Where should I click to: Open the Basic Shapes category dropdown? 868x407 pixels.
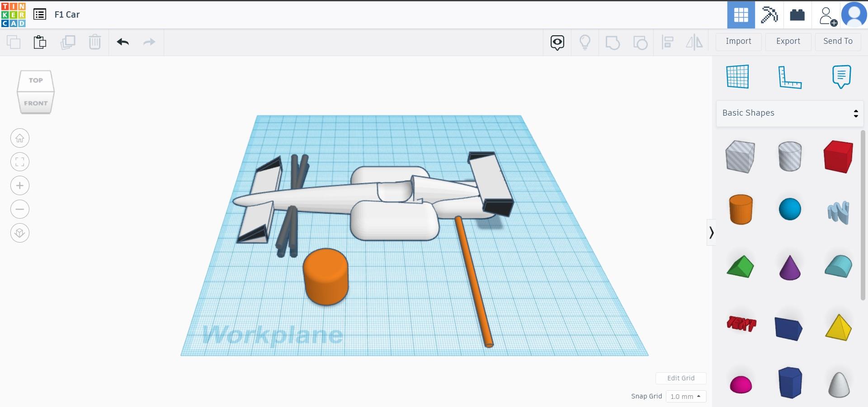(x=790, y=113)
